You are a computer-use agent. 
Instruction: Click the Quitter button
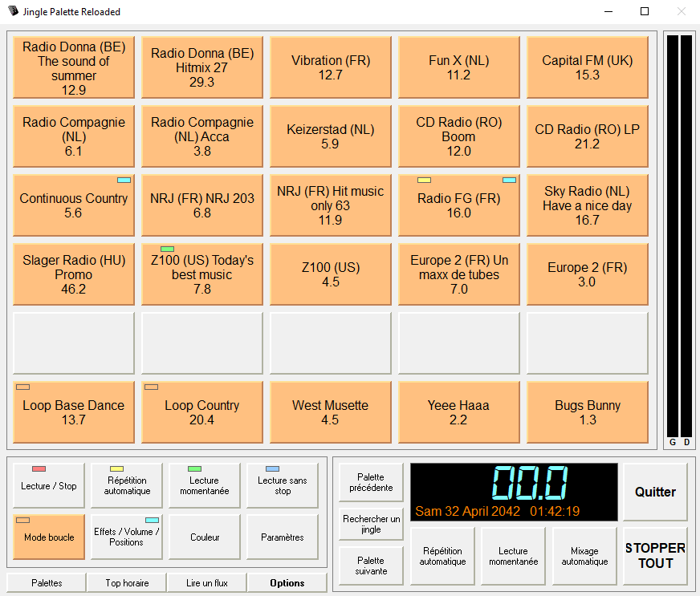click(x=655, y=492)
